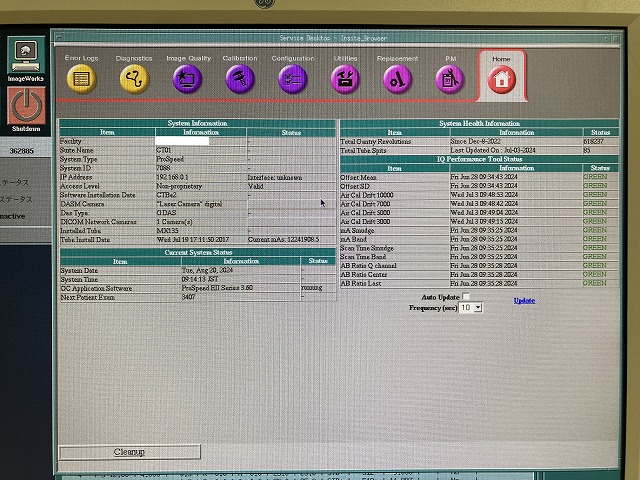Image resolution: width=640 pixels, height=480 pixels.
Task: Open the Diagnostics stethoscope icon
Action: (134, 80)
